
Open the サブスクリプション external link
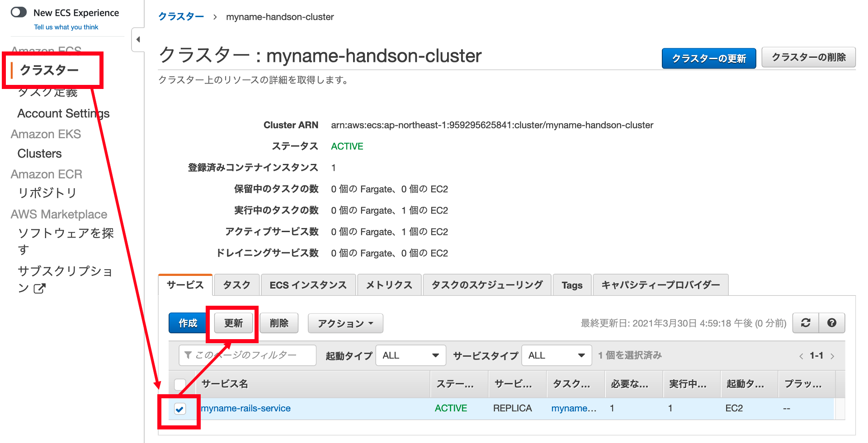tap(66, 279)
